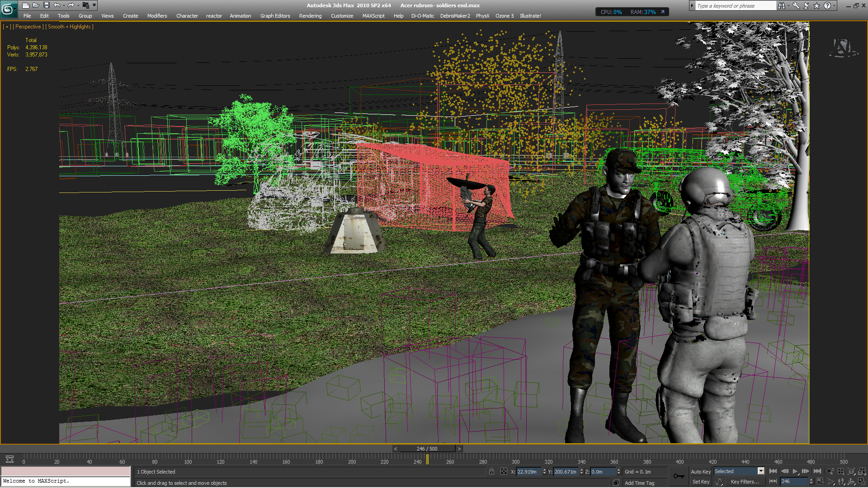Image resolution: width=868 pixels, height=488 pixels.
Task: Open the Rendering menu
Action: [x=310, y=16]
